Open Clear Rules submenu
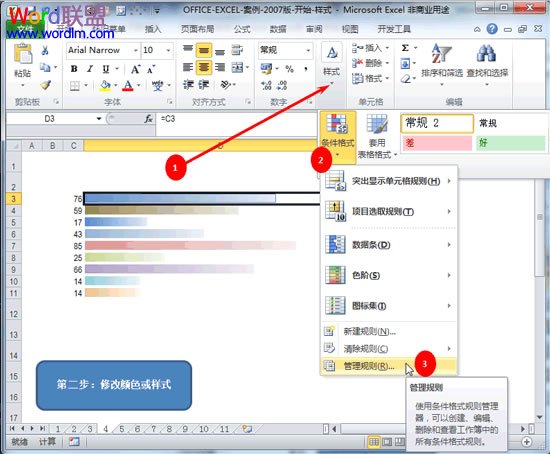 (x=389, y=348)
